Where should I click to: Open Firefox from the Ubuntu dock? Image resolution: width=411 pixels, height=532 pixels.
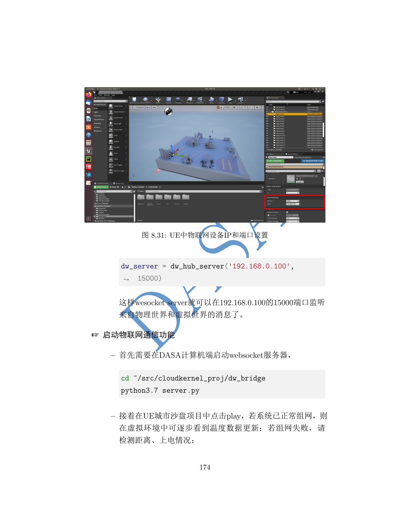pos(88,94)
